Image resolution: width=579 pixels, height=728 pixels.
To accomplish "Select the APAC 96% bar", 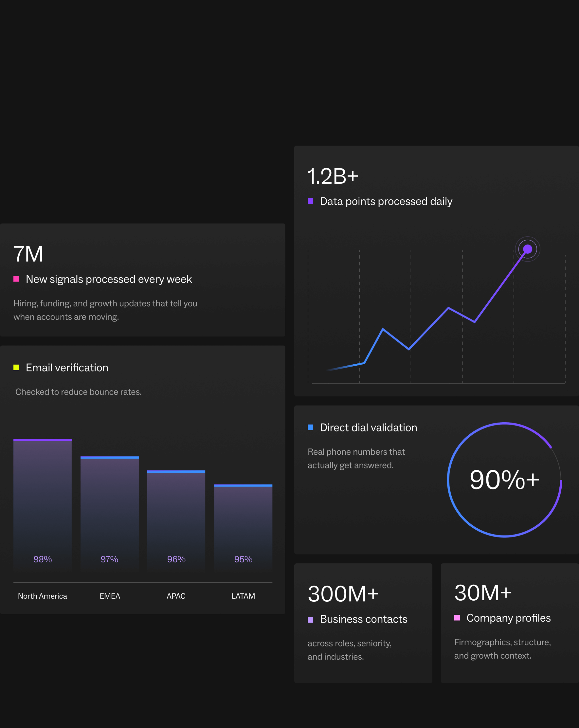I will click(176, 520).
